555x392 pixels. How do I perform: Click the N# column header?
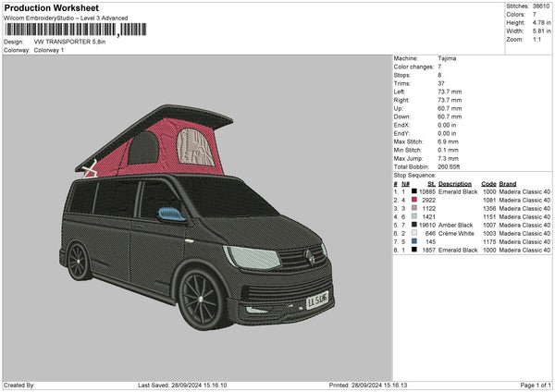(x=404, y=183)
